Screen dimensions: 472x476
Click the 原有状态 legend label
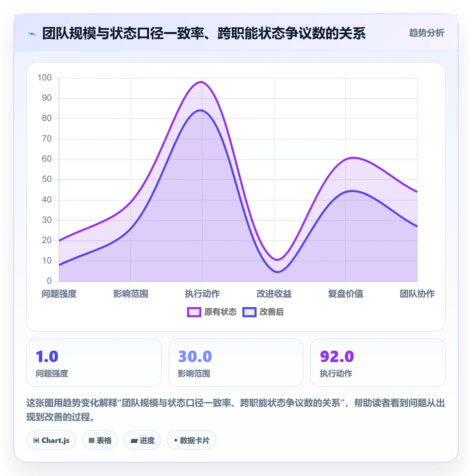[x=220, y=312]
